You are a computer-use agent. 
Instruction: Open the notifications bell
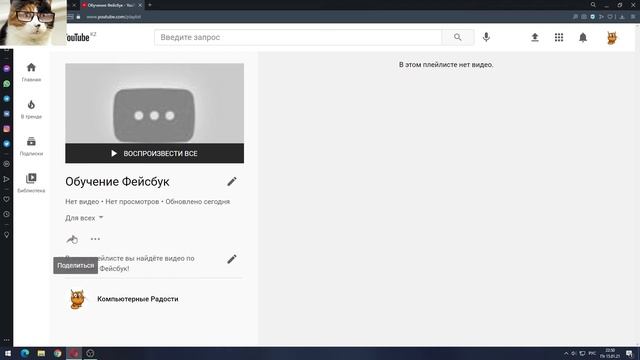tap(583, 38)
